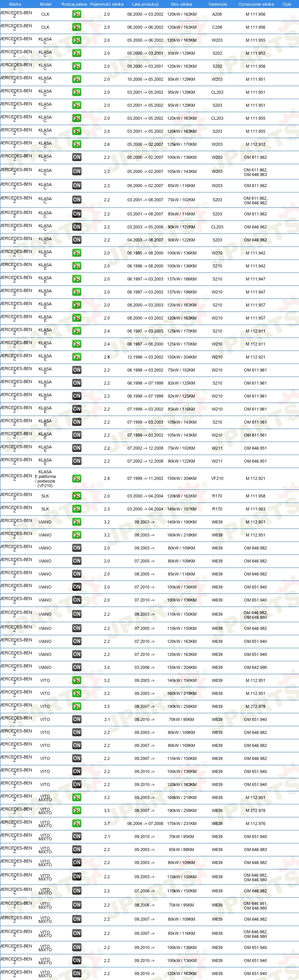The image size is (299, 980).
Task: Select the 03.2006 -> production date cell
Action: pyautogui.click(x=145, y=667)
